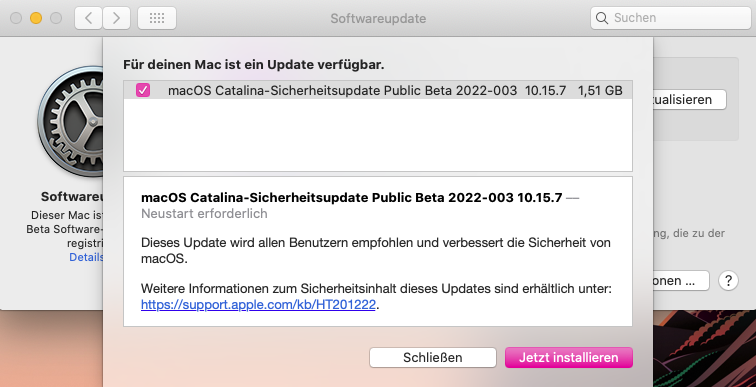Click the bold update title in description

[x=351, y=198]
